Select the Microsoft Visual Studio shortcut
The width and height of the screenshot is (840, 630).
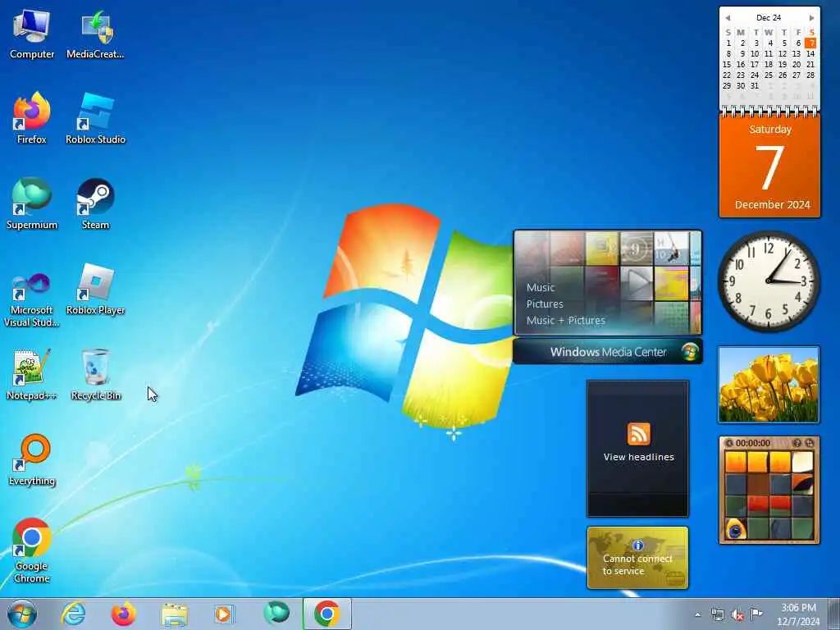click(x=32, y=299)
